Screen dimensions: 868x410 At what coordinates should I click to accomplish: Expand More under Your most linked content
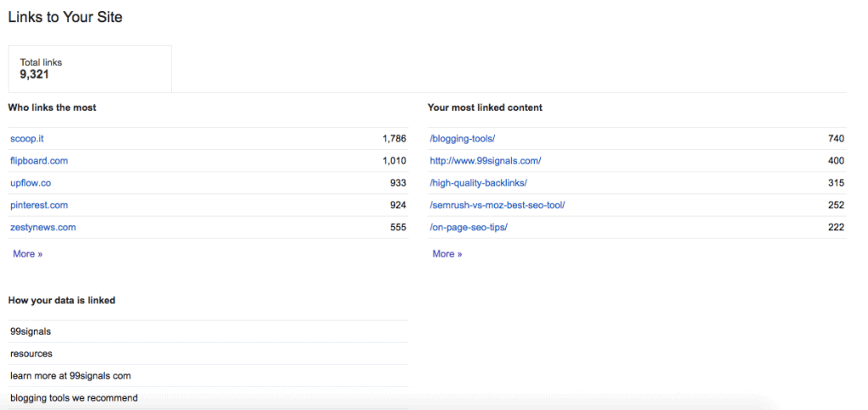tap(447, 253)
